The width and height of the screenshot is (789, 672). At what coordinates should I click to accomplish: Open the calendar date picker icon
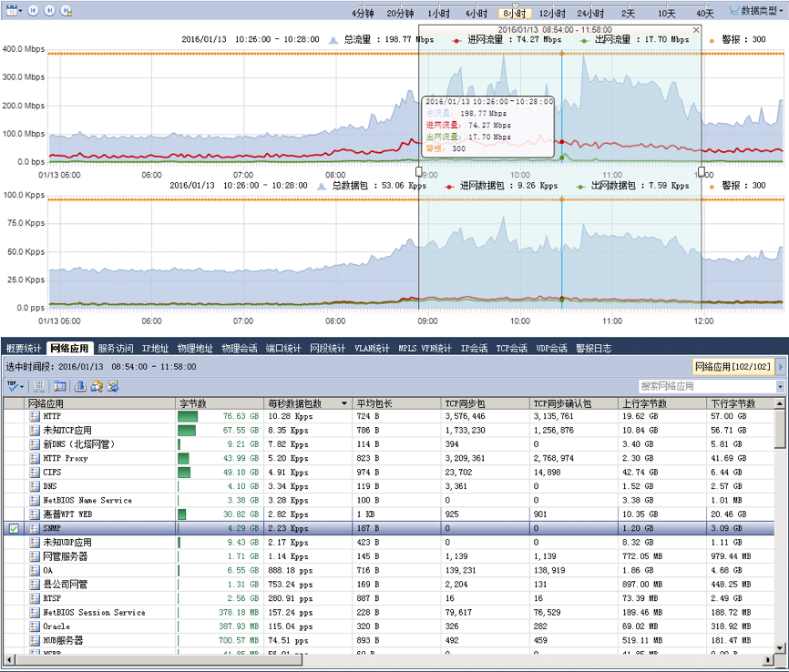pos(12,10)
